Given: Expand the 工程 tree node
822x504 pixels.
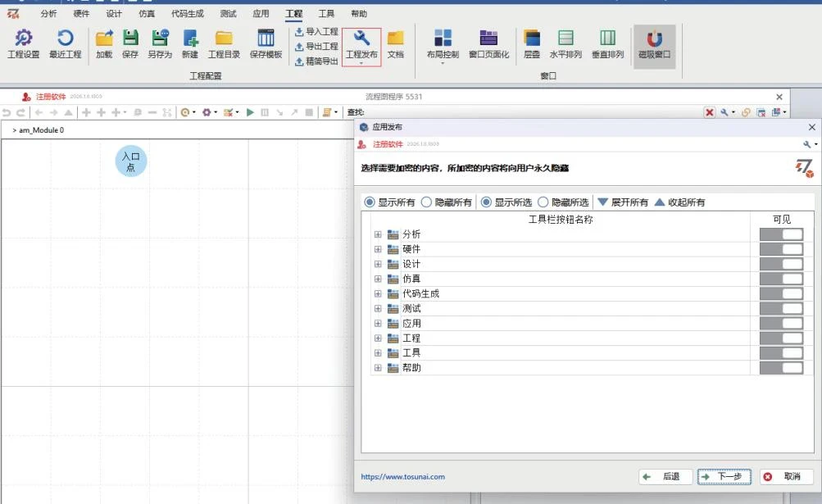Looking at the screenshot, I should [x=378, y=338].
